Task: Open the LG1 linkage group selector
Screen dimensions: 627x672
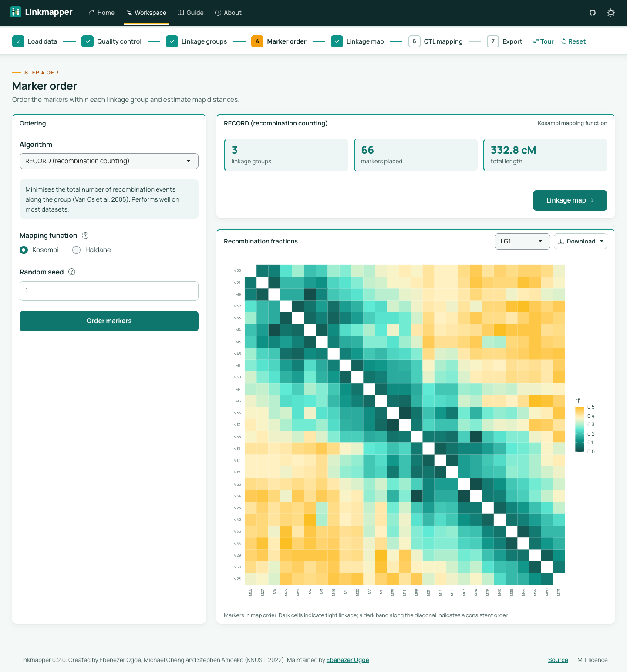Action: [522, 241]
